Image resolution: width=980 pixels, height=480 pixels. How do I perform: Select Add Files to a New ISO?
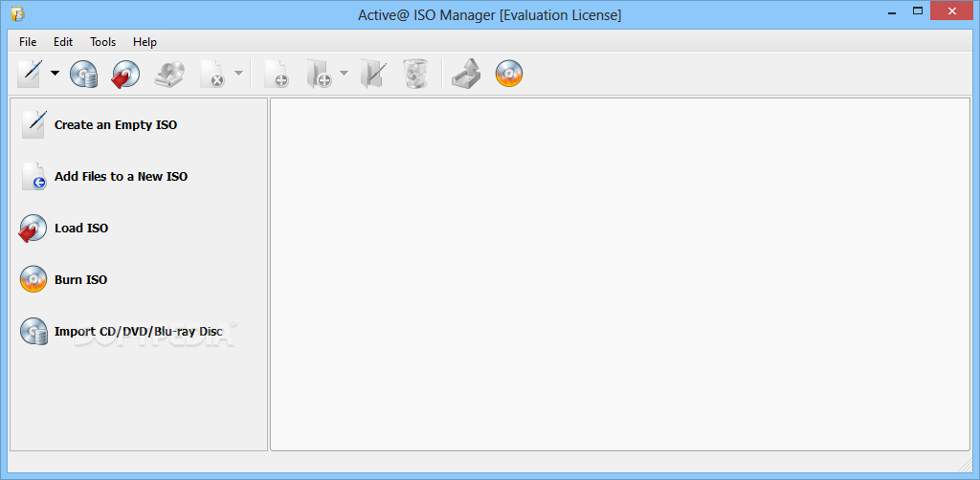point(104,177)
